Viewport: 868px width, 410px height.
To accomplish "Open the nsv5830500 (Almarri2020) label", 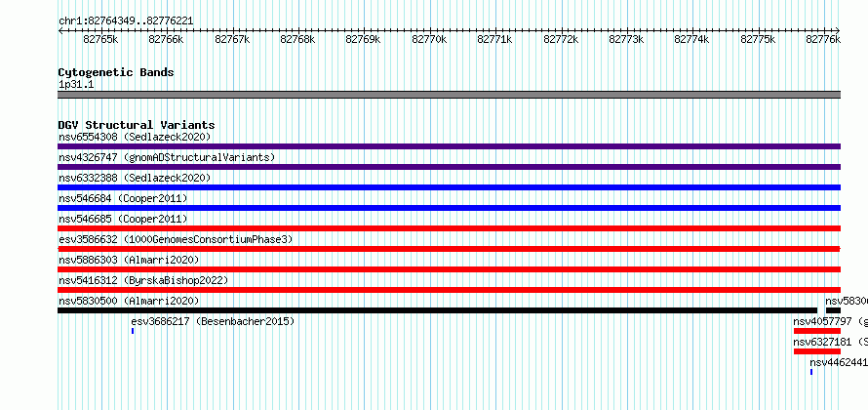I will click(129, 301).
